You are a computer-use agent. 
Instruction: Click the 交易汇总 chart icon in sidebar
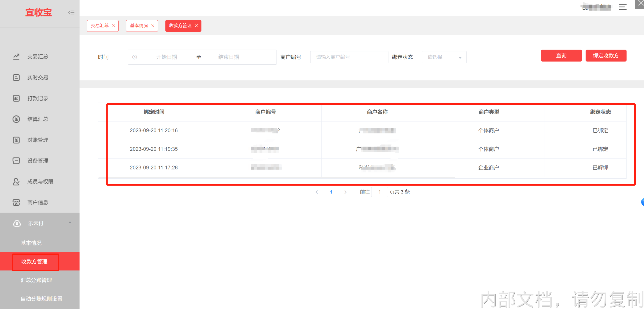(16, 57)
